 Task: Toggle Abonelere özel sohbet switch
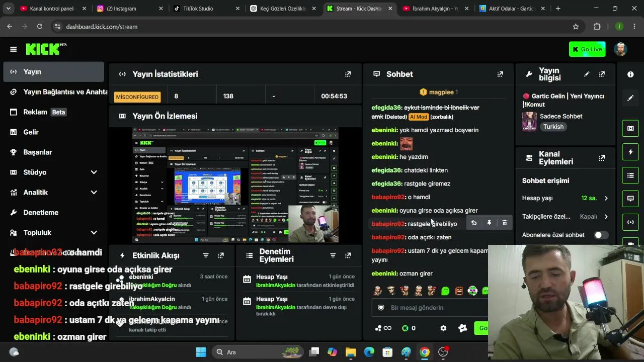(x=601, y=235)
